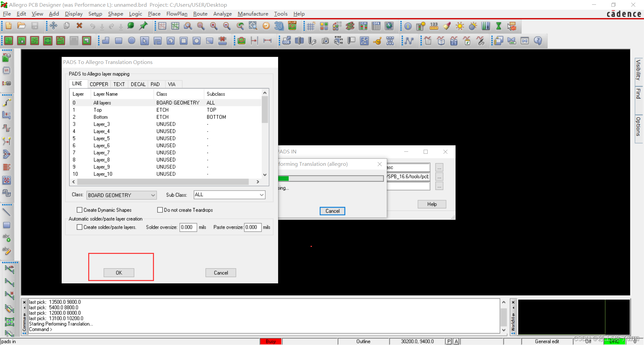Click the Zoom In magnifier icon
The height and width of the screenshot is (345, 644).
click(214, 26)
